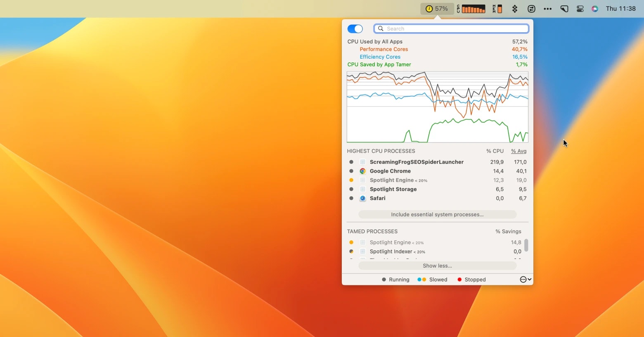This screenshot has height=337, width=644.
Task: Toggle the App Tamer enable switch
Action: [x=355, y=28]
